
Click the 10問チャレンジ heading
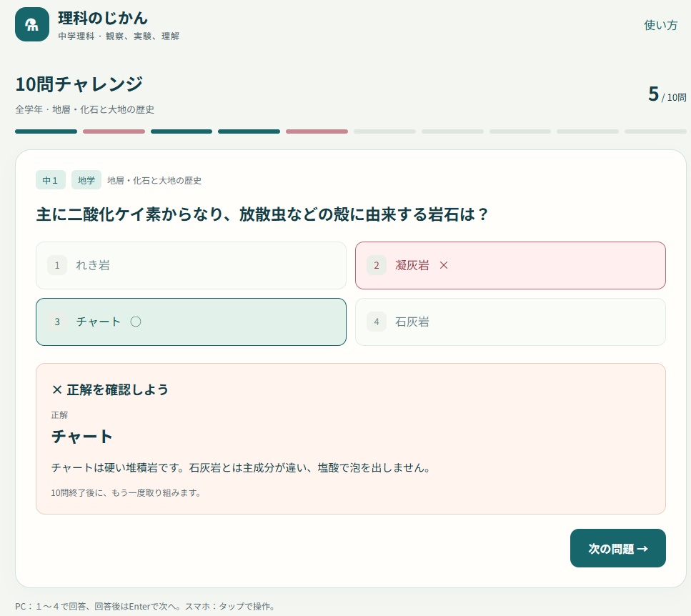tap(79, 84)
